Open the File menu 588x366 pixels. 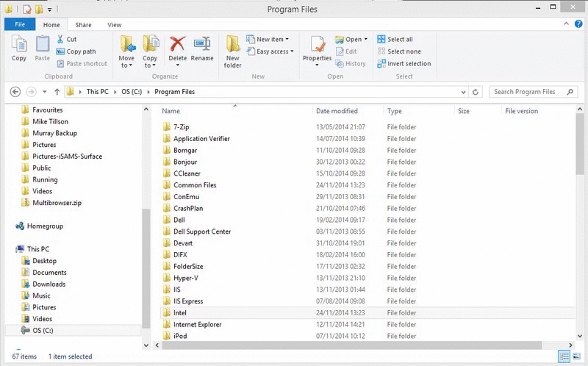pos(20,24)
